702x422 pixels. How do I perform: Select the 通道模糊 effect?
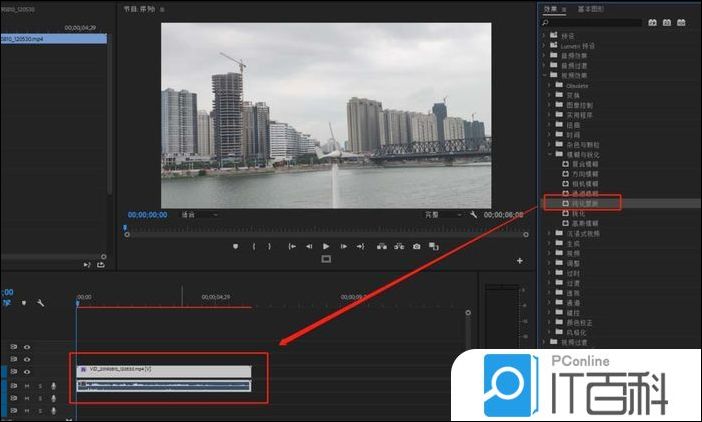[x=585, y=194]
